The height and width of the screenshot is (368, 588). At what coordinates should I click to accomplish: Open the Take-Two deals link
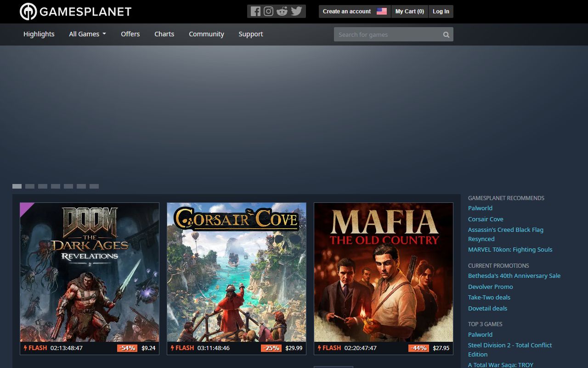pyautogui.click(x=489, y=297)
